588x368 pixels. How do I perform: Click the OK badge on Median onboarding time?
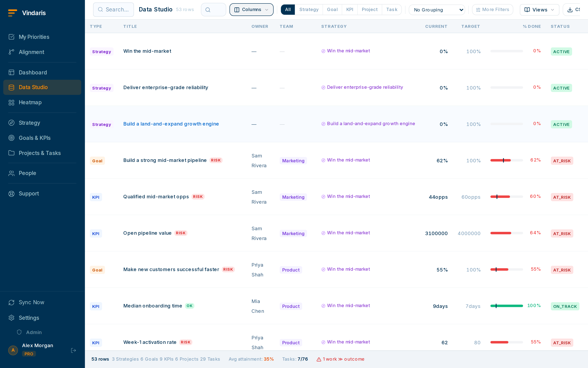tap(189, 306)
